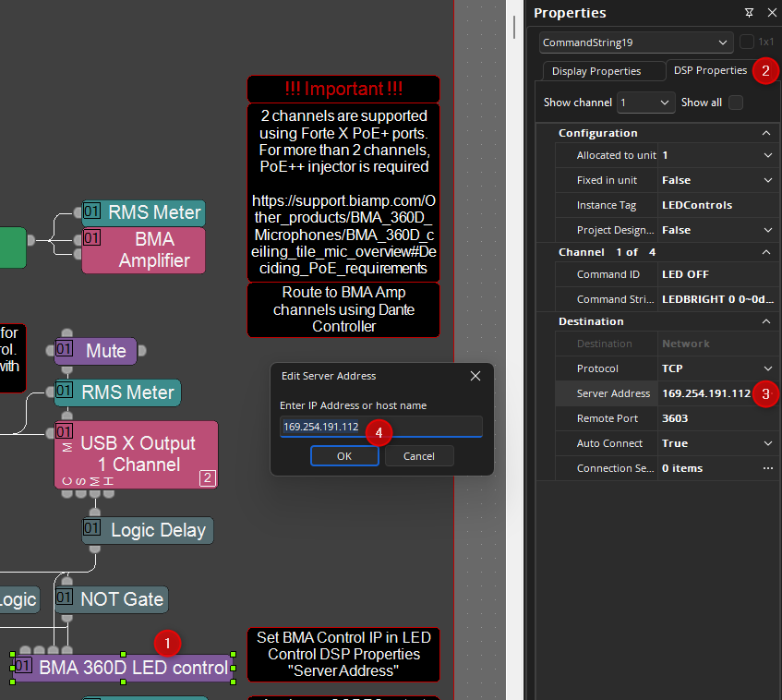Toggle the 1x1 checkbox
The width and height of the screenshot is (782, 700).
coord(746,42)
